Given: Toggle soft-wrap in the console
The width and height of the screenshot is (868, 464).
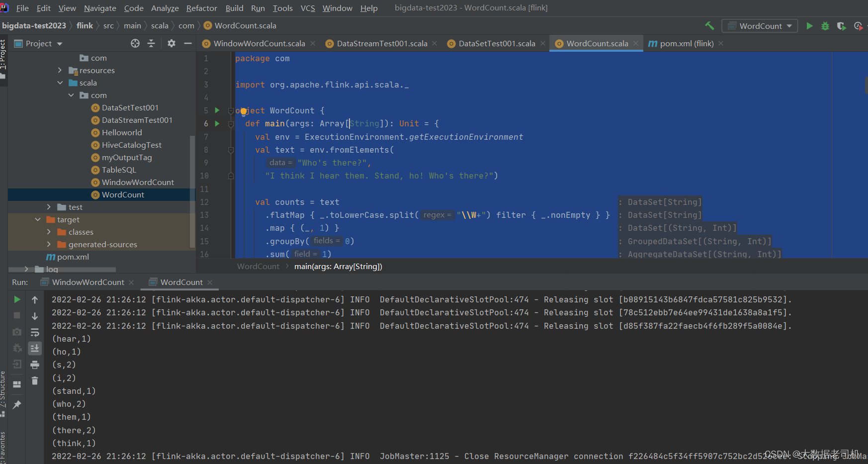Looking at the screenshot, I should point(35,332).
